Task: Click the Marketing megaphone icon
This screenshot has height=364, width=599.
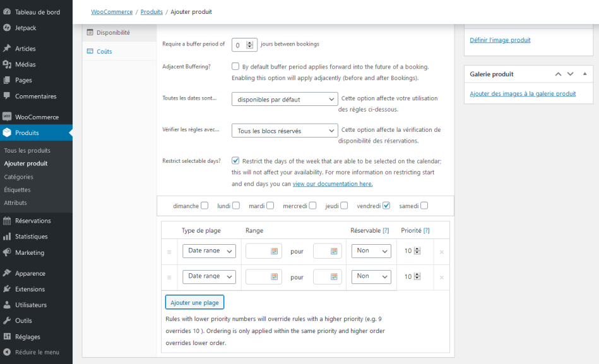Action: (7, 252)
